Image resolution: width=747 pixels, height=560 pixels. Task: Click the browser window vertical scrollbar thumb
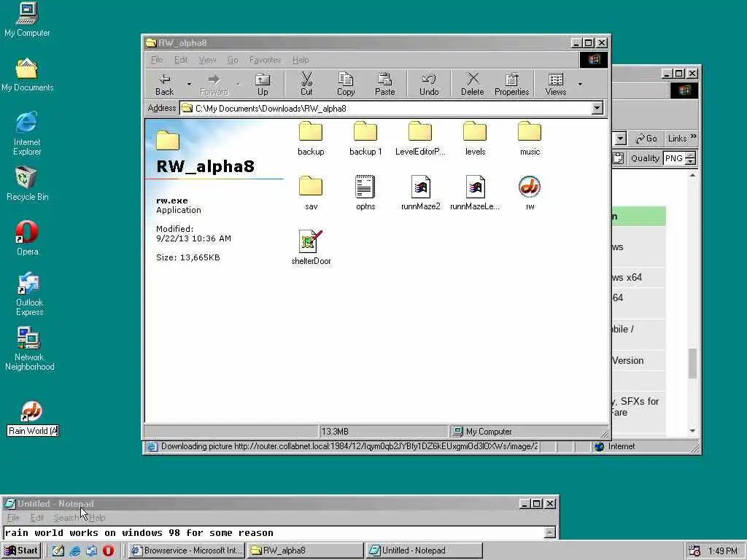(693, 363)
